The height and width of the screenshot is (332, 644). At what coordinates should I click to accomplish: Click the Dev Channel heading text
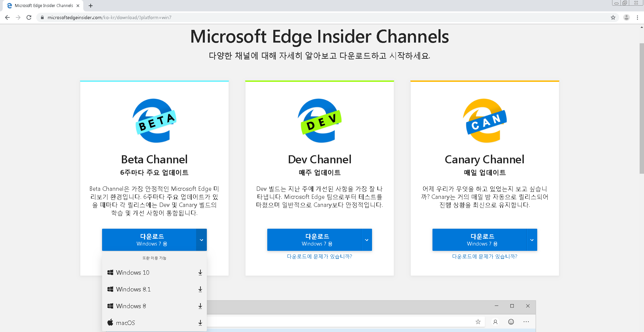pyautogui.click(x=320, y=159)
